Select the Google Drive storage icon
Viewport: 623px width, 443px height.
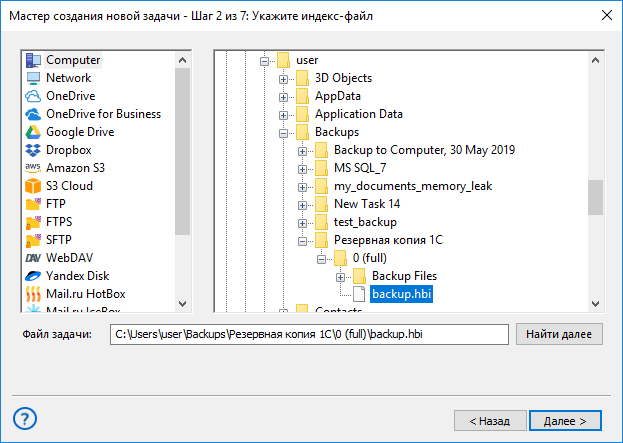tap(33, 132)
